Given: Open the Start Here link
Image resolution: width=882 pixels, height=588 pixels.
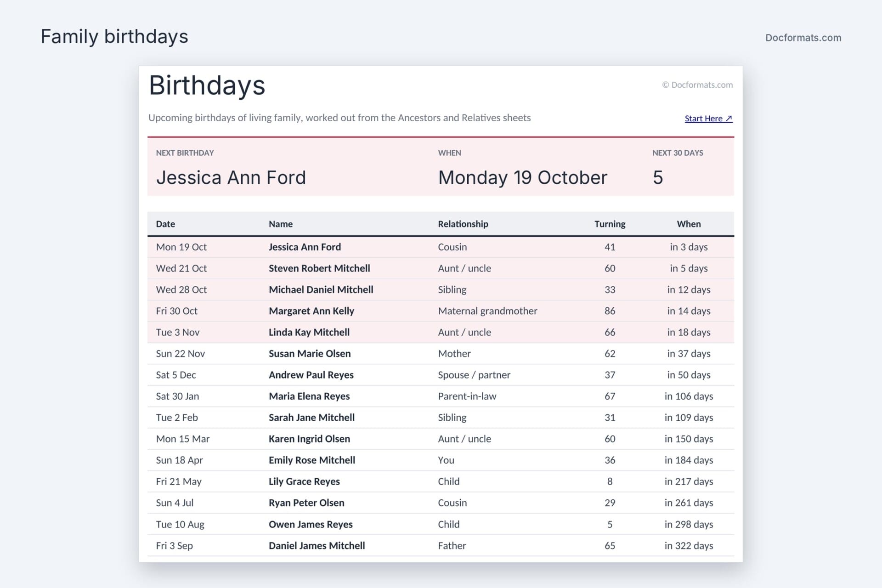Looking at the screenshot, I should point(708,119).
